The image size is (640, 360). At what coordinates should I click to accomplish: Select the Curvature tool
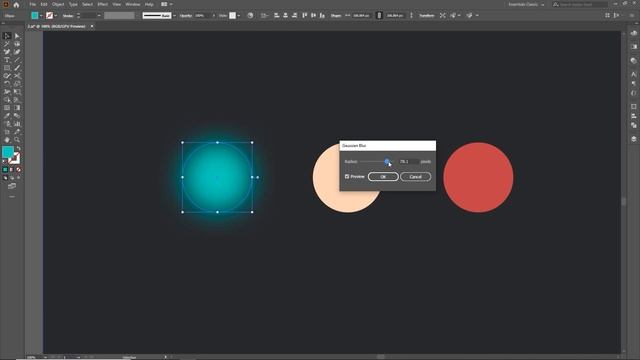[x=17, y=52]
